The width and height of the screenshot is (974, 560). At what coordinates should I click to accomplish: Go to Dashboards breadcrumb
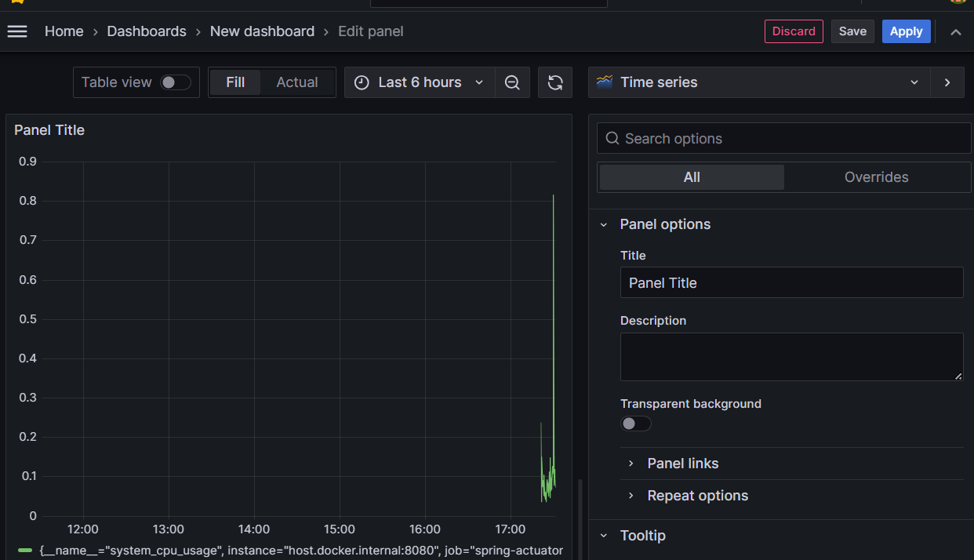147,31
